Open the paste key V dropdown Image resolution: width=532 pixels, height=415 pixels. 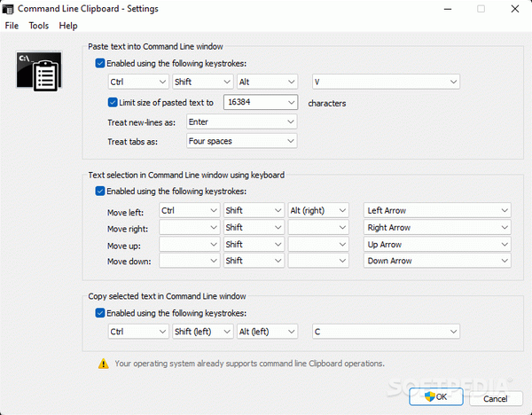tap(386, 82)
